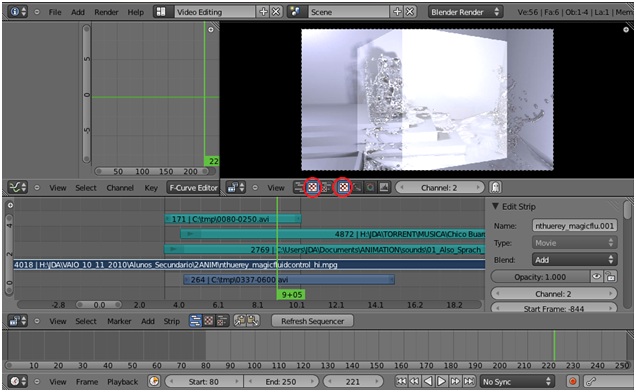
Task: Add a new scene with plus icon
Action: coord(398,12)
